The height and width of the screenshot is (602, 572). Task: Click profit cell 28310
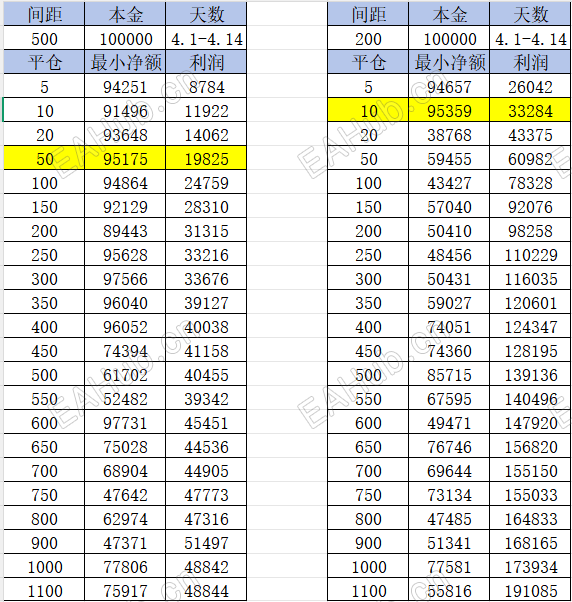click(206, 206)
